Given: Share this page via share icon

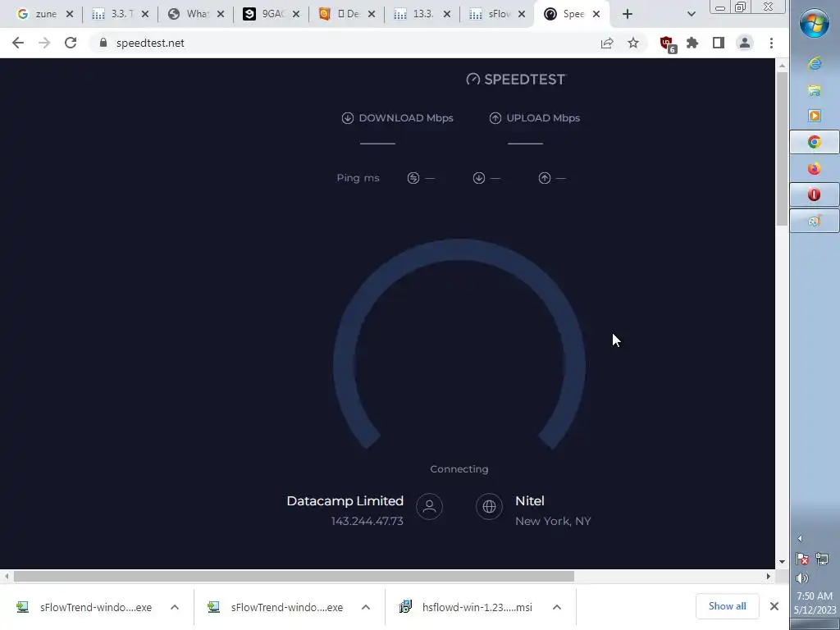Looking at the screenshot, I should 607,43.
